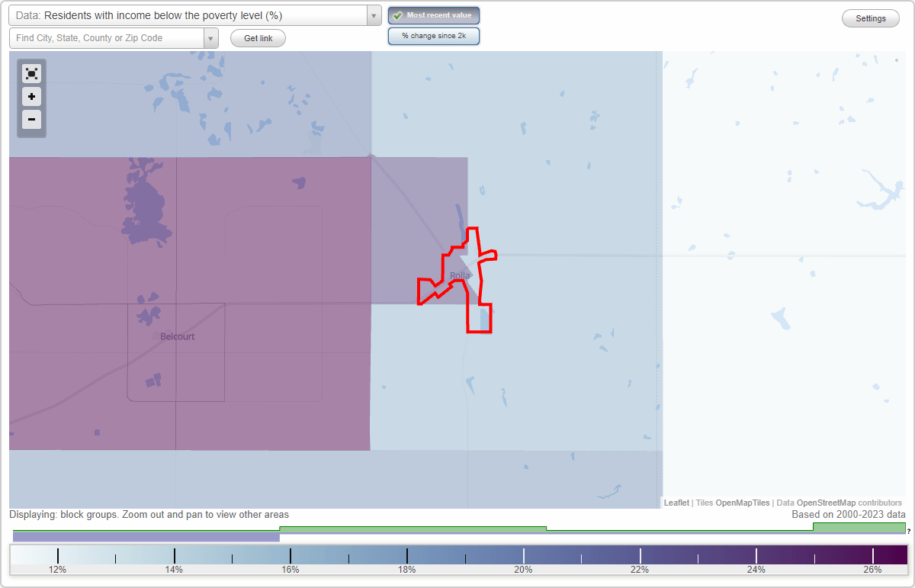The image size is (915, 588).
Task: Expand the map to full extent
Action: (x=31, y=73)
